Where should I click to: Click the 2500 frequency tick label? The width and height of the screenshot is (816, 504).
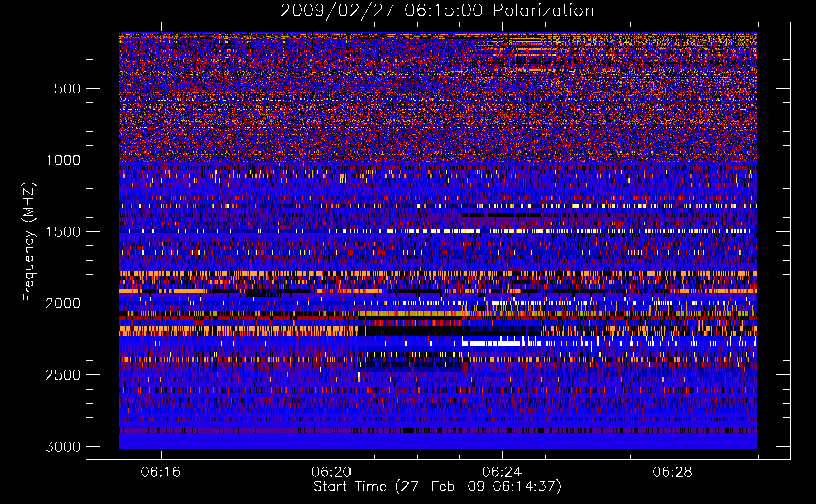[x=63, y=375]
